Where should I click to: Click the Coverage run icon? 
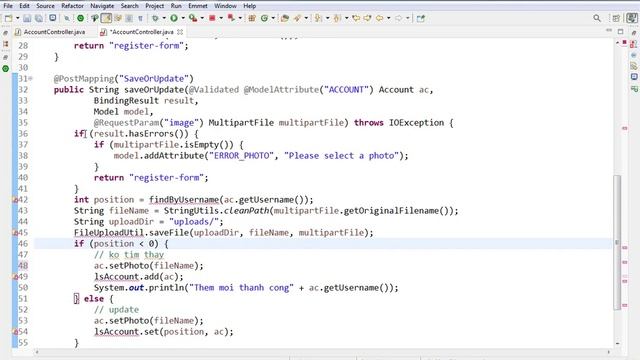pos(193,18)
